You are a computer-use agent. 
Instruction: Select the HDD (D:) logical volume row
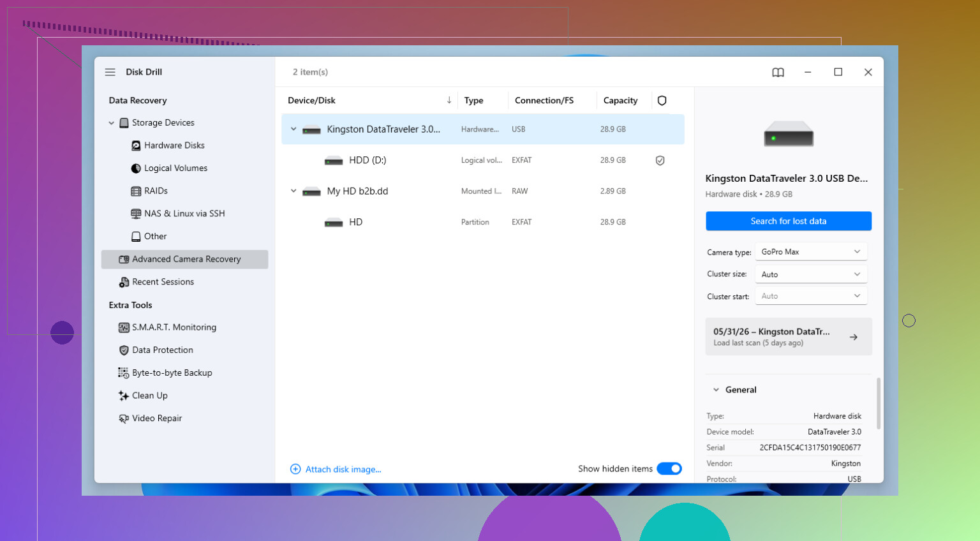point(482,160)
